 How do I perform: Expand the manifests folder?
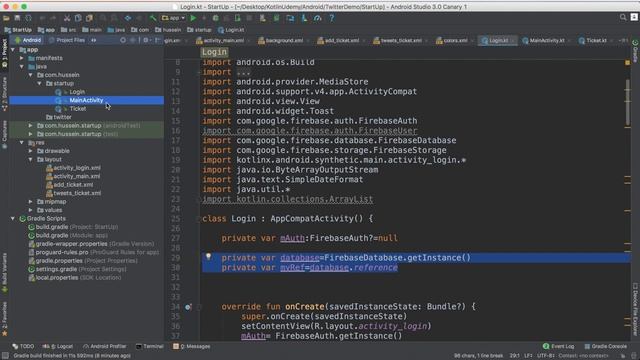coord(22,58)
